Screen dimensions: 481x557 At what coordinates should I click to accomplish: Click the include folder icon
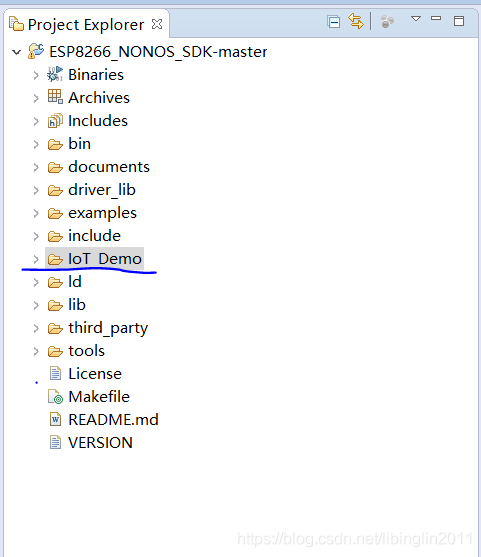55,236
